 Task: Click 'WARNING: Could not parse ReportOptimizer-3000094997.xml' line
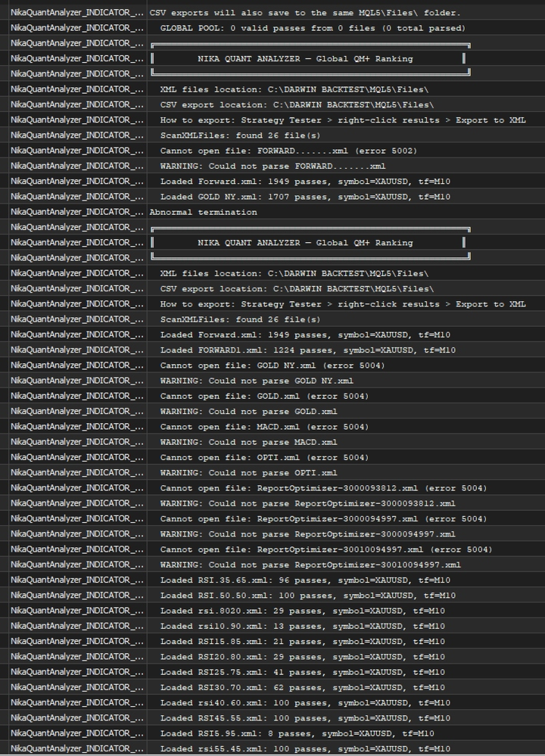(x=272, y=534)
